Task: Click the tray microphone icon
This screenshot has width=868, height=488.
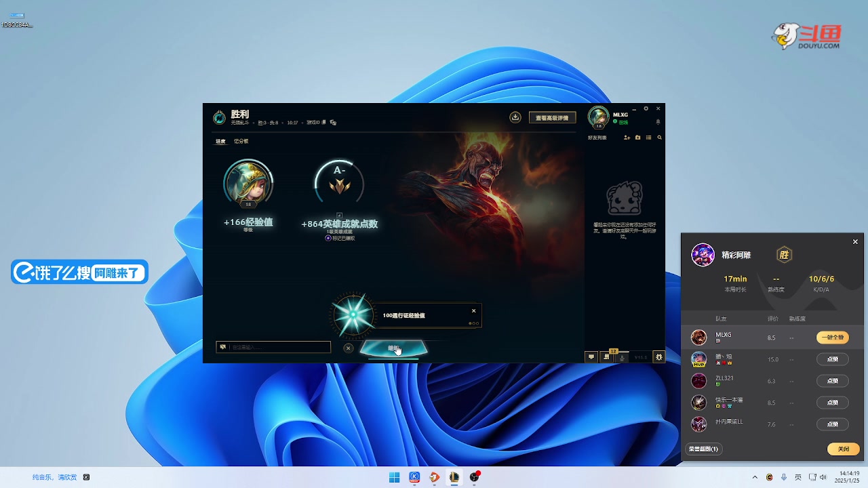Action: pyautogui.click(x=784, y=477)
